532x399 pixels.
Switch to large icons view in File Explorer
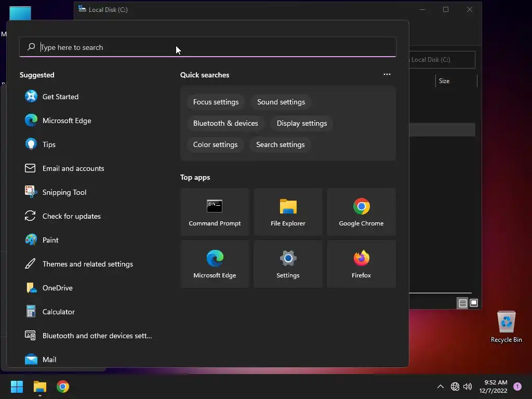pos(474,303)
